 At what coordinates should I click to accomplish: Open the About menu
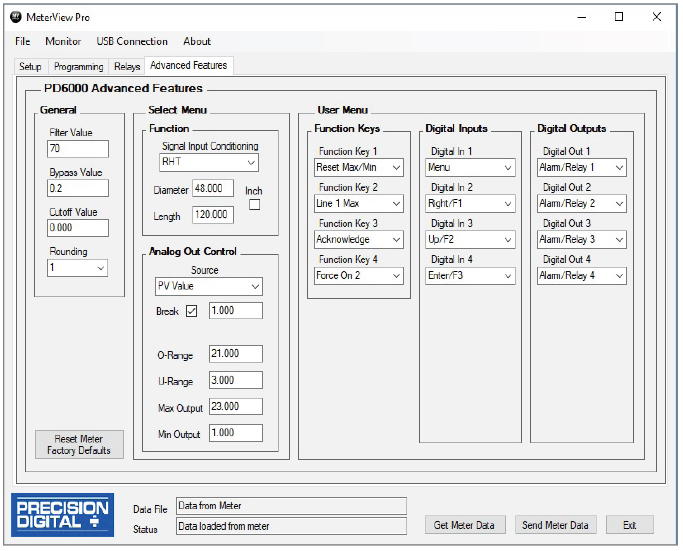197,41
